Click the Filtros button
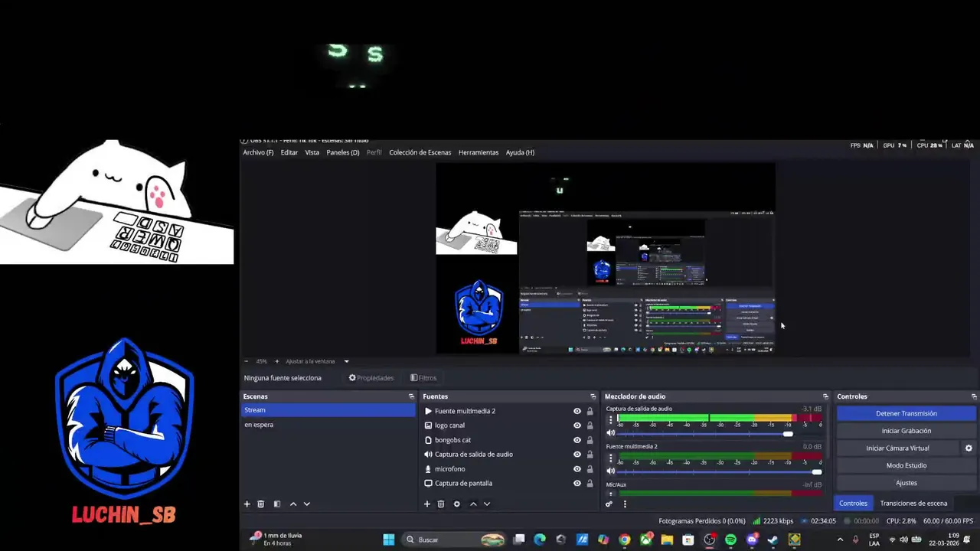The image size is (980, 551). tap(423, 378)
